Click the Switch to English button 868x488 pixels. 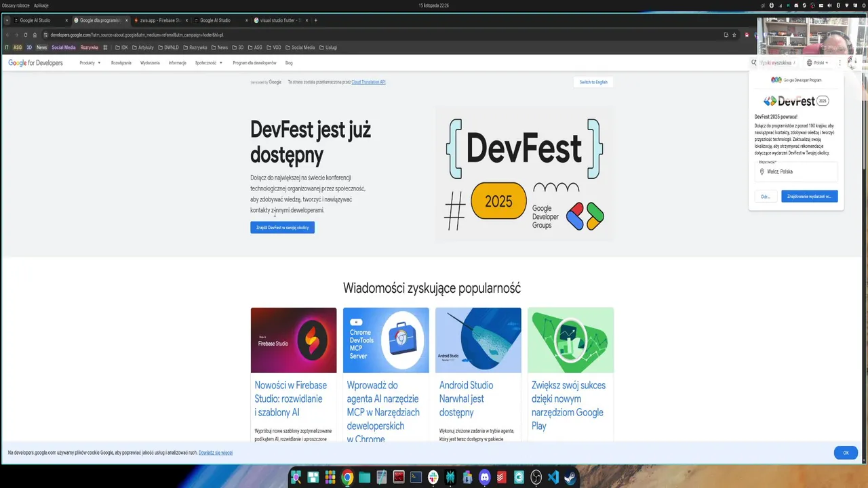pos(593,82)
